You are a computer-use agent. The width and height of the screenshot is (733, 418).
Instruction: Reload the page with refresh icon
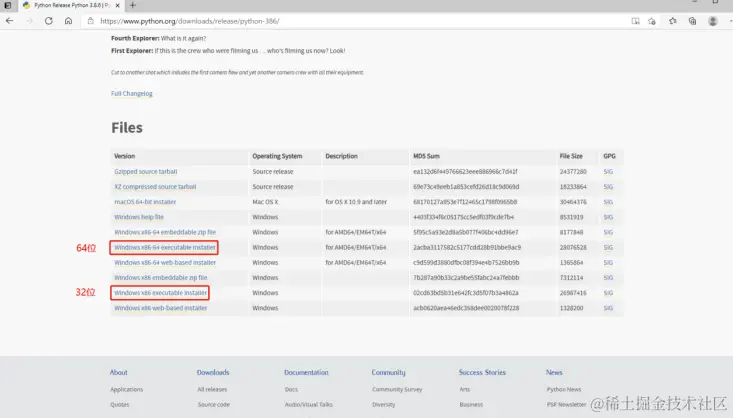coord(49,21)
